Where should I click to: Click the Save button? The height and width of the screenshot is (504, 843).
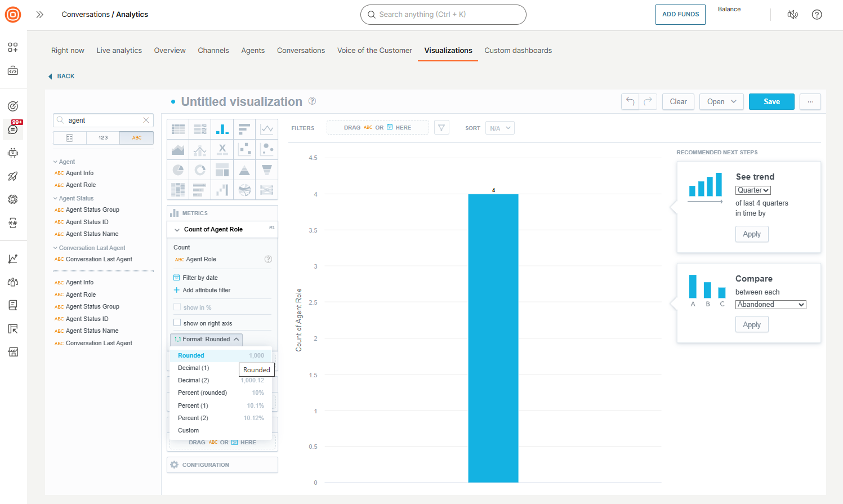[x=771, y=102]
